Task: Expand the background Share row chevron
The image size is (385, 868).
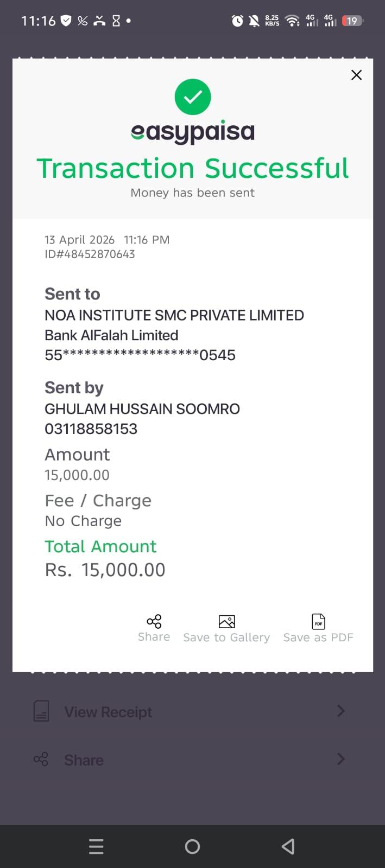Action: 340,759
